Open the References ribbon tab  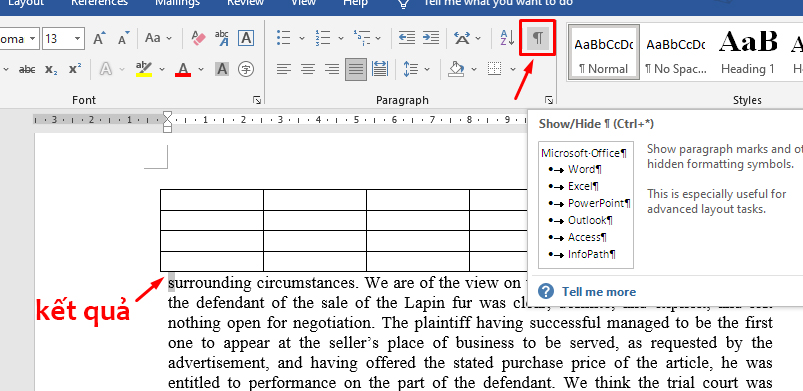click(x=99, y=3)
